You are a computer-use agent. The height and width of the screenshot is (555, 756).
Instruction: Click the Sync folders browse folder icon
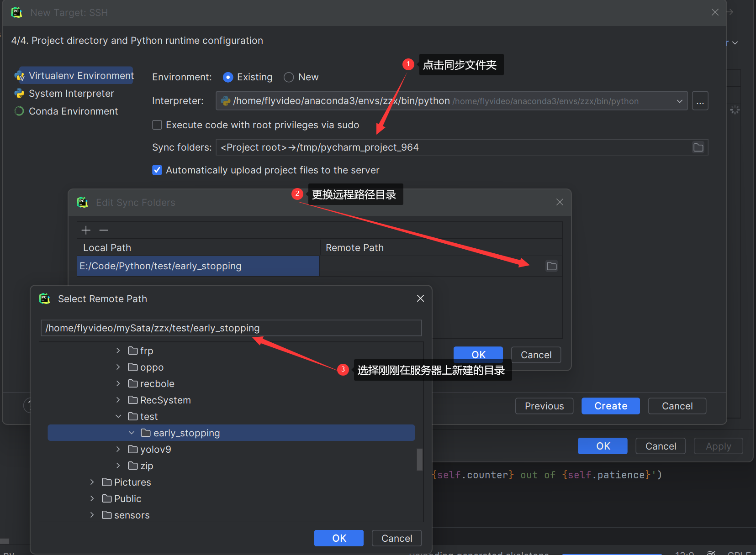698,147
